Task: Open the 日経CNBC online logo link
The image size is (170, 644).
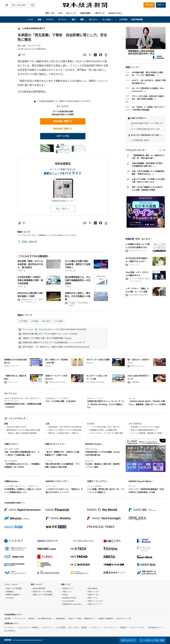Action: (47, 549)
